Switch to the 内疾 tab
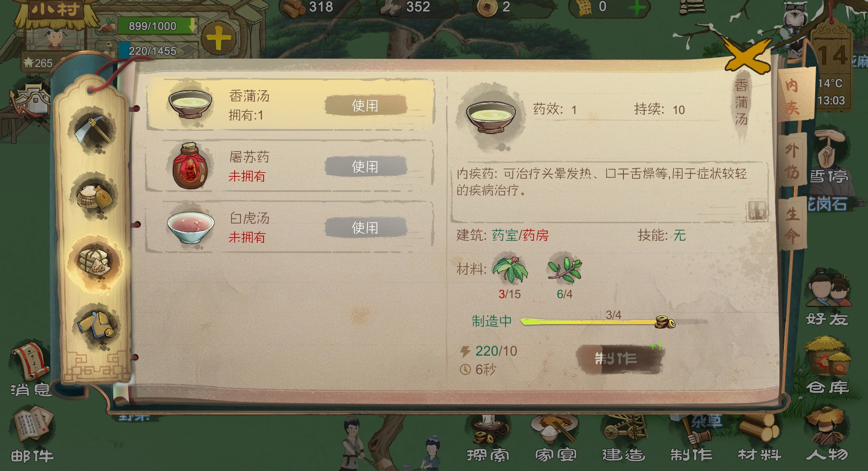 793,96
